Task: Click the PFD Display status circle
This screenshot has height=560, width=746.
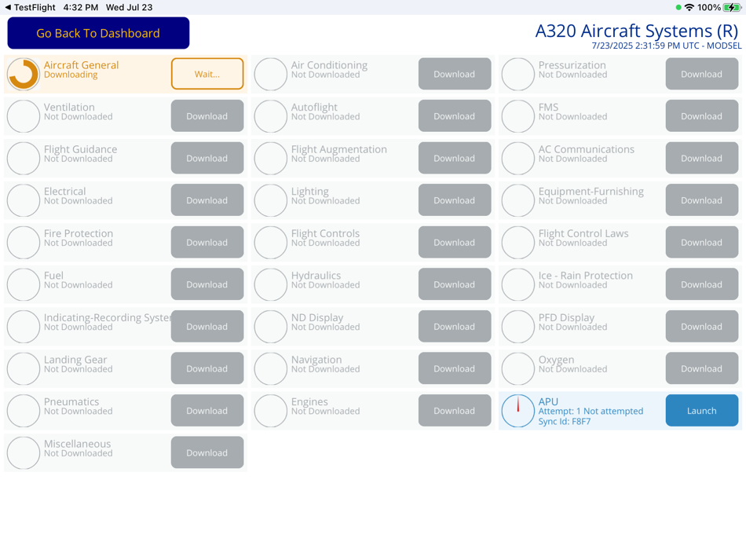Action: click(x=518, y=327)
